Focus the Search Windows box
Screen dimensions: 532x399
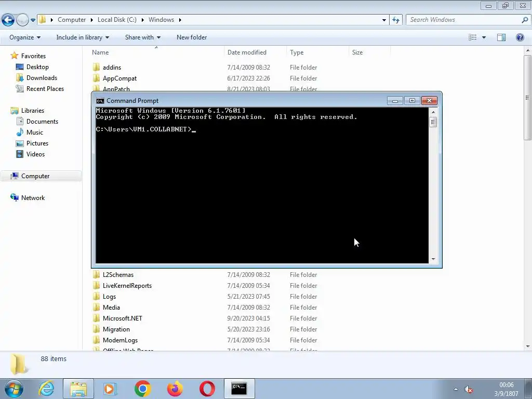(463, 20)
